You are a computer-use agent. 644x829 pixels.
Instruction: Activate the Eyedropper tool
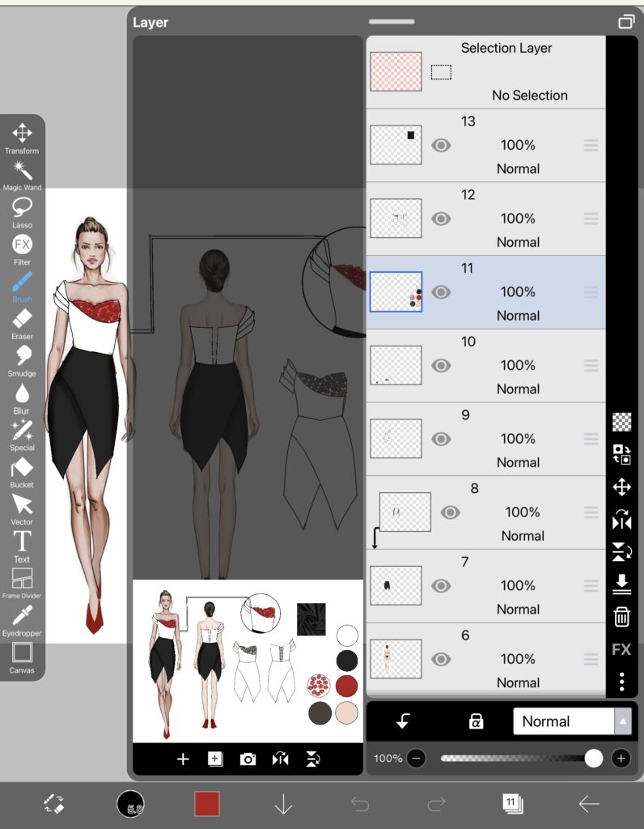point(22,617)
